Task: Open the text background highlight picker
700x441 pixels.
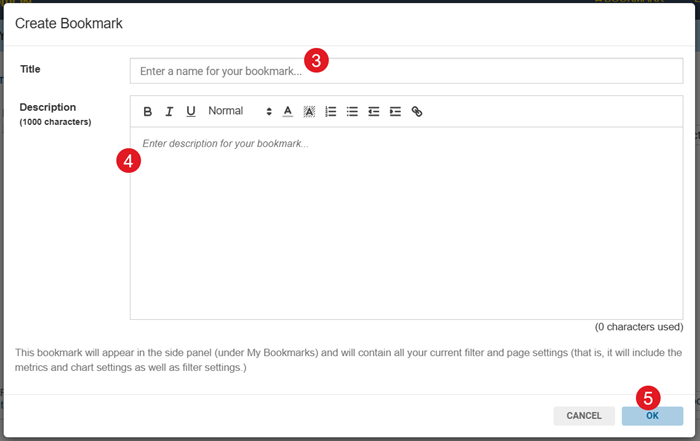Action: point(309,111)
